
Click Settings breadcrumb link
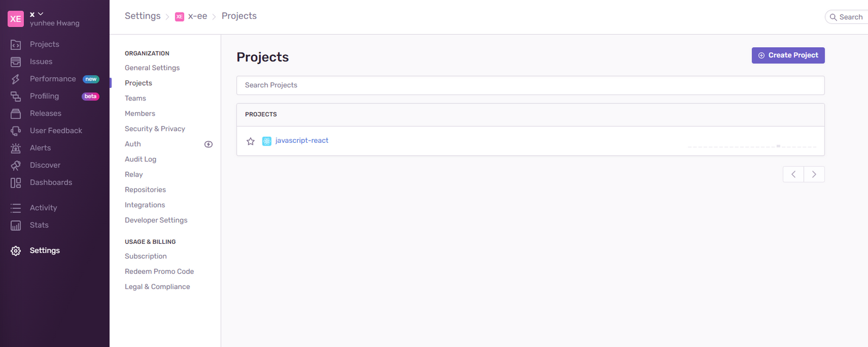143,16
